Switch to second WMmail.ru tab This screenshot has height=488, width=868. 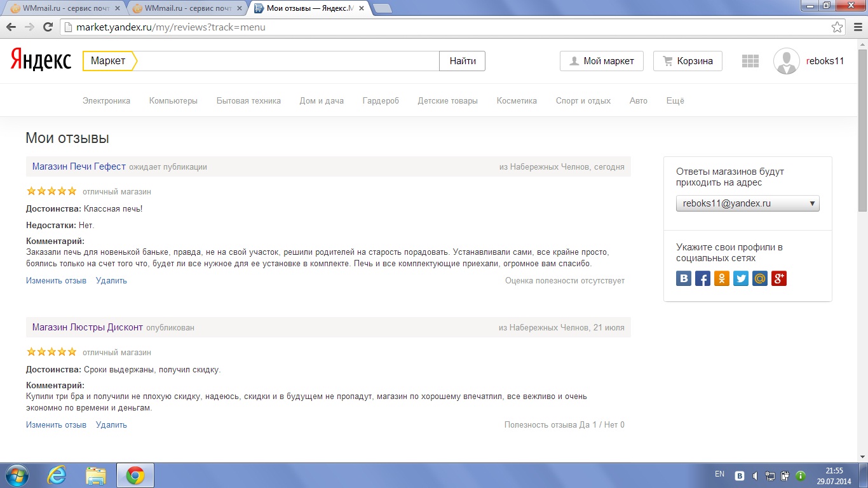click(186, 8)
